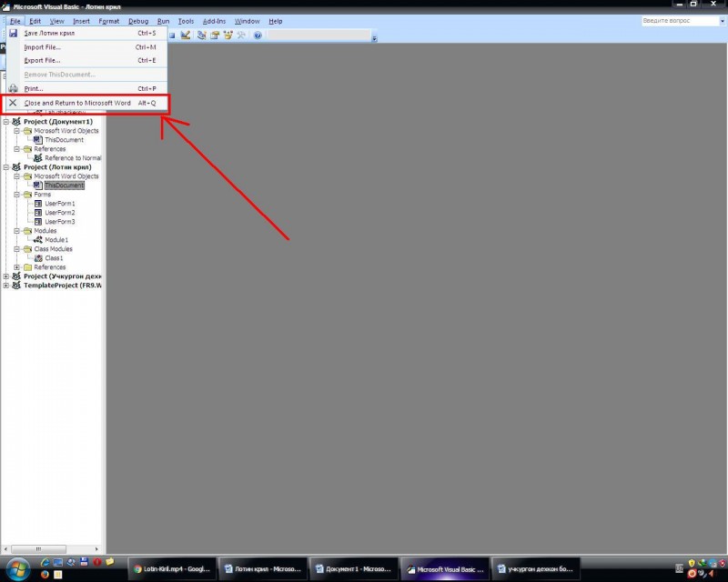Click the printer icon beside Print
The image size is (728, 582).
[x=13, y=88]
